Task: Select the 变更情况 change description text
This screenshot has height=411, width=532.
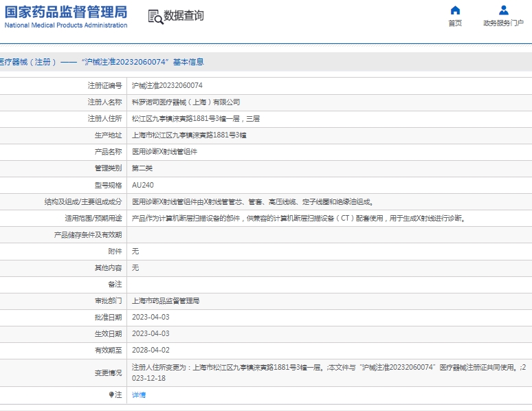Action: pyautogui.click(x=329, y=373)
